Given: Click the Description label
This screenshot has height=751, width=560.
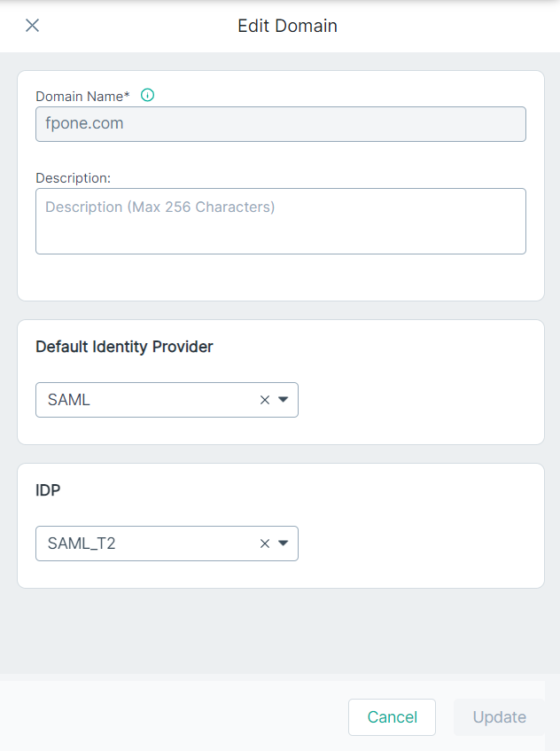Looking at the screenshot, I should [74, 178].
